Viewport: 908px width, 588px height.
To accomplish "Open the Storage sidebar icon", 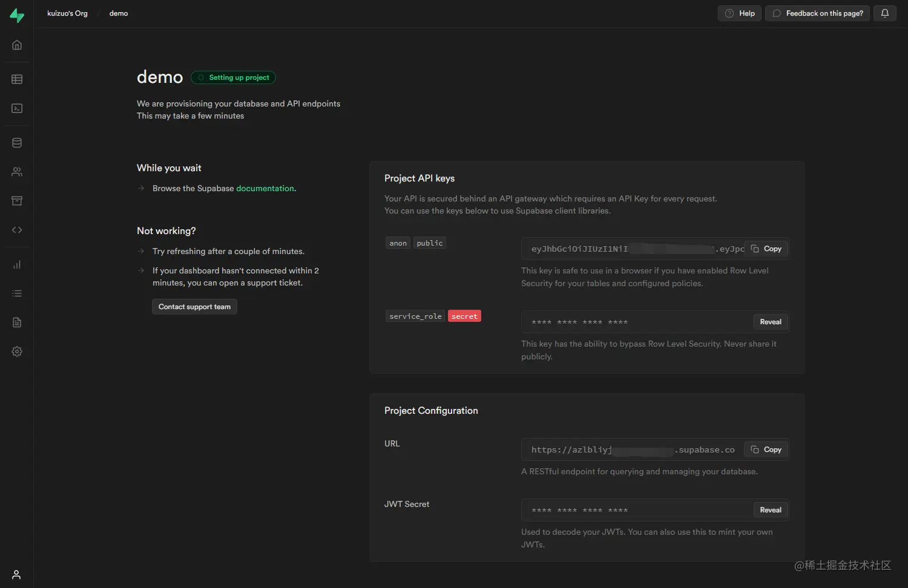I will pyautogui.click(x=17, y=201).
